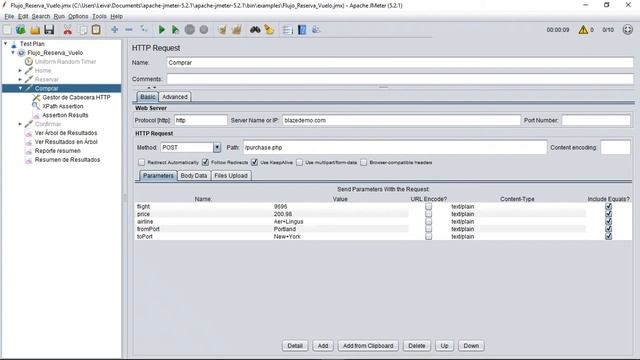Open the Options menu

pyautogui.click(x=78, y=16)
